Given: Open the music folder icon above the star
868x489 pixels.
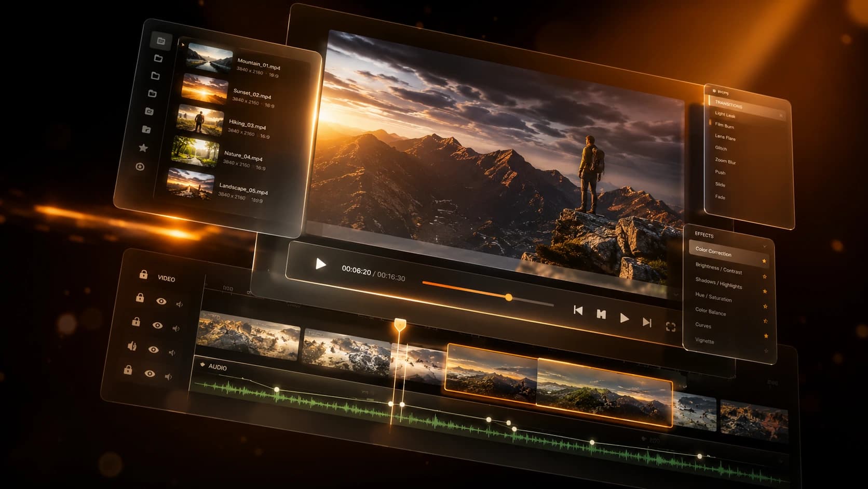Looking at the screenshot, I should (x=146, y=129).
